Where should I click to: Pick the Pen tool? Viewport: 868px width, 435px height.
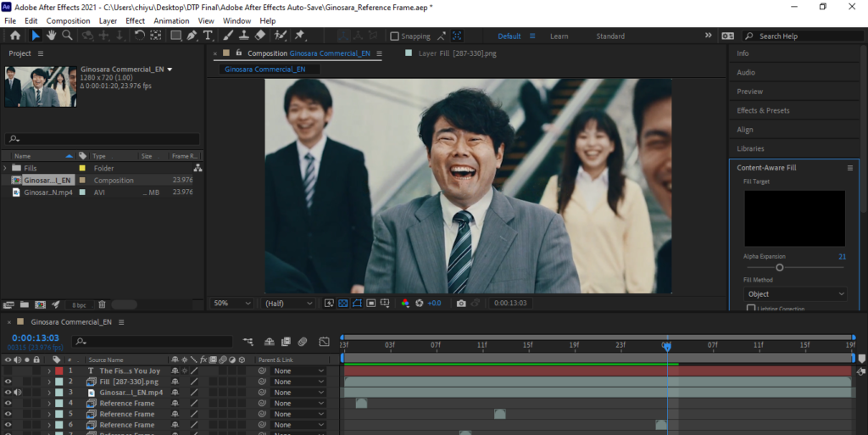(x=192, y=36)
